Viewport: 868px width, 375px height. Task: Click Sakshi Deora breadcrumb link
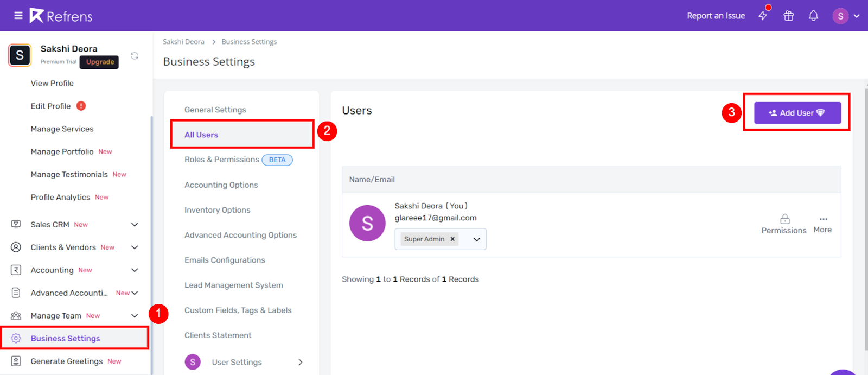click(183, 42)
